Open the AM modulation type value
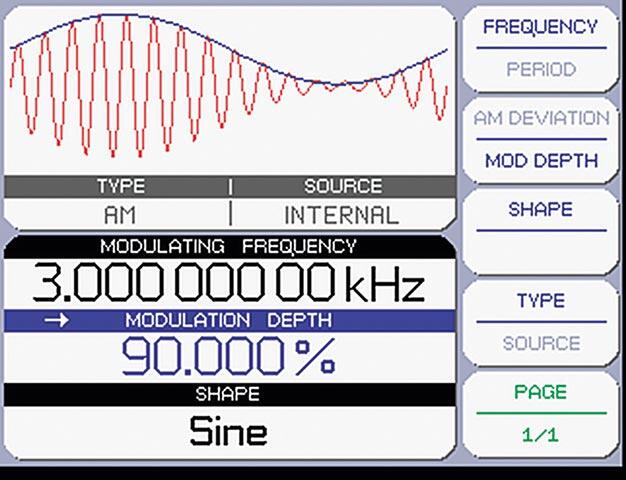The image size is (626, 480). coord(120,214)
